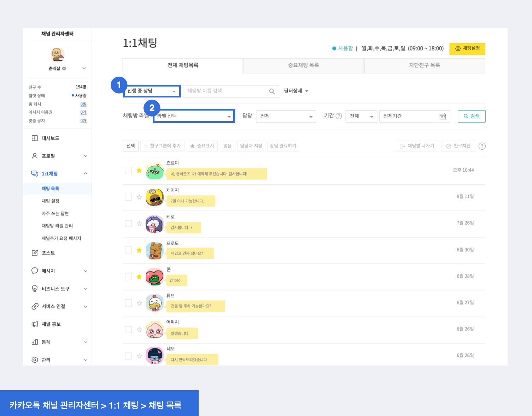Viewport: 532px width, 416px height.
Task: Click the help icon beside 친구차단
Action: 482,146
